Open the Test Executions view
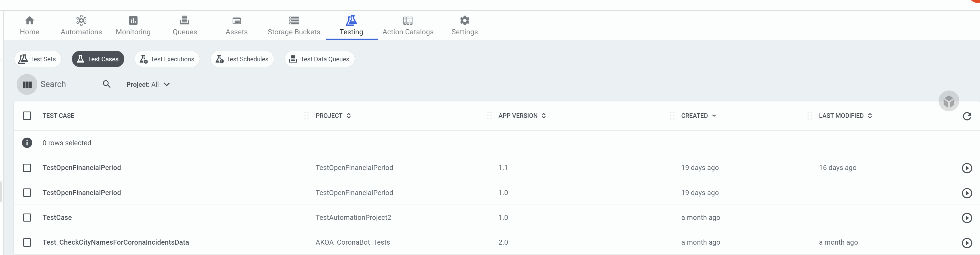This screenshot has height=255, width=980. point(167,59)
